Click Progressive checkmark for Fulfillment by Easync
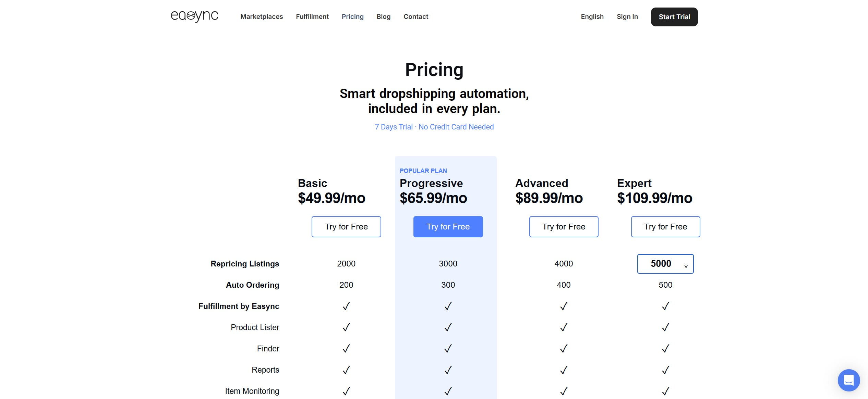This screenshot has width=868, height=399. pos(448,306)
